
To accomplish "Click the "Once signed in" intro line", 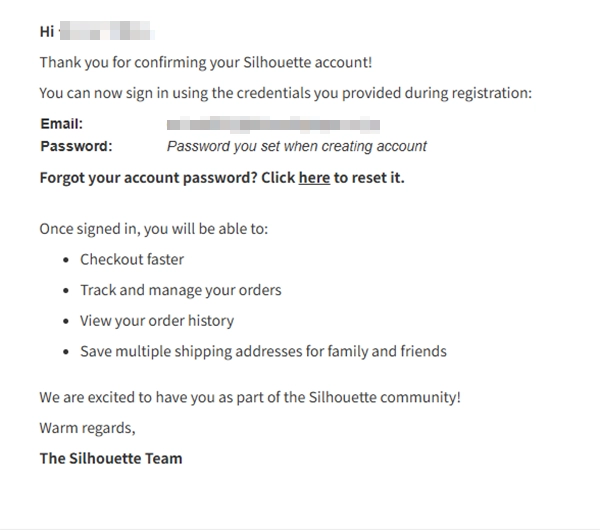I will [x=153, y=229].
